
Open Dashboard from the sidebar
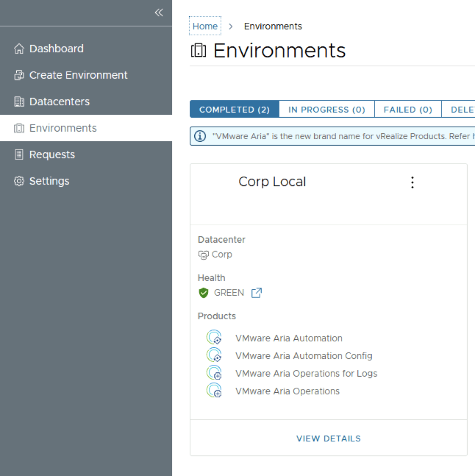(86, 48)
